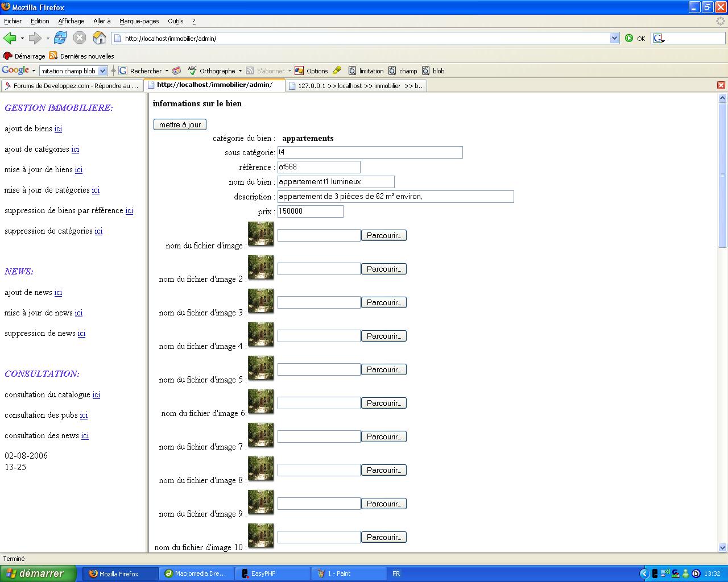The height and width of the screenshot is (582, 728).
Task: Click 'ici' for consultation des pubs
Action: (x=84, y=415)
